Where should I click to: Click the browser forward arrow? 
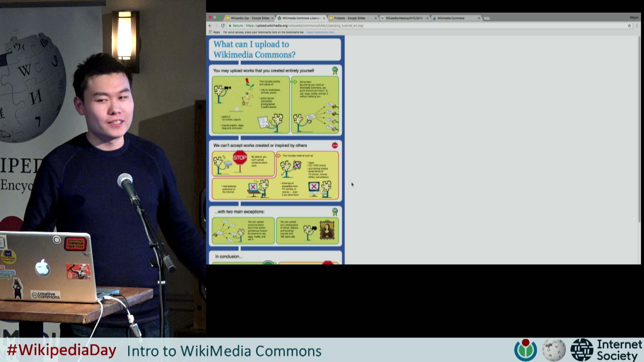(216, 25)
